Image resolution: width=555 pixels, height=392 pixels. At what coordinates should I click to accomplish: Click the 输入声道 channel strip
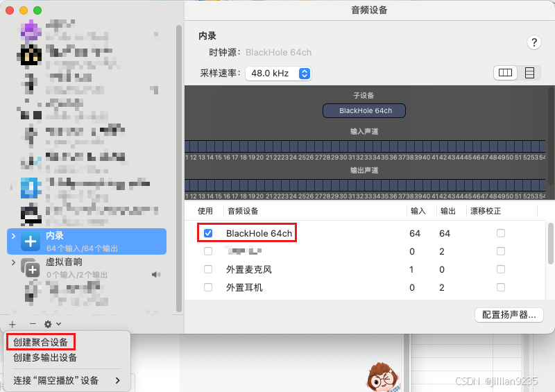point(365,146)
